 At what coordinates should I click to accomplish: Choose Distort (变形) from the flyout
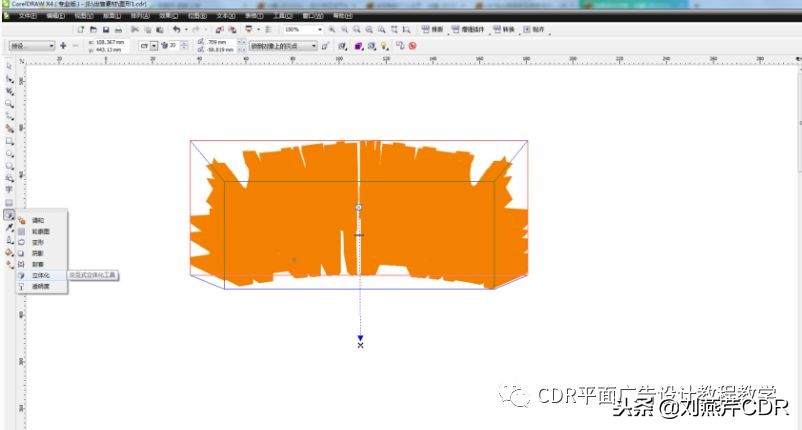click(41, 242)
